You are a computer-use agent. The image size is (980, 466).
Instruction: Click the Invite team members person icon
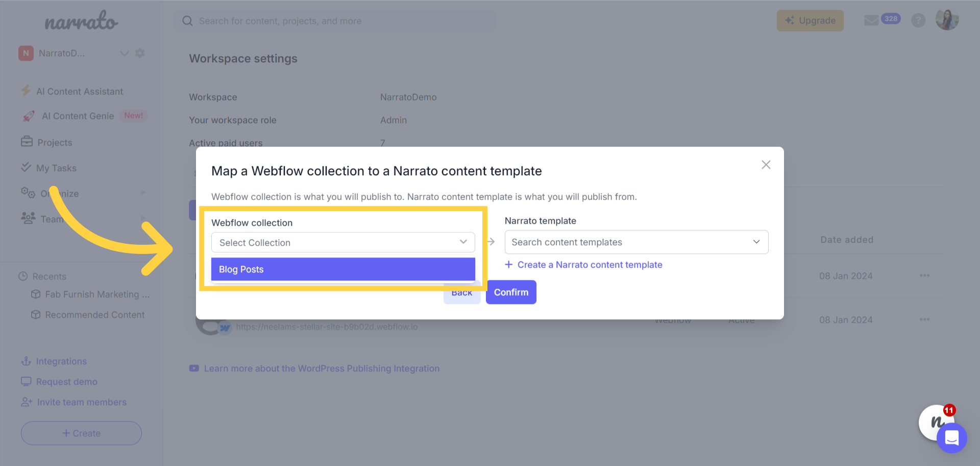27,402
